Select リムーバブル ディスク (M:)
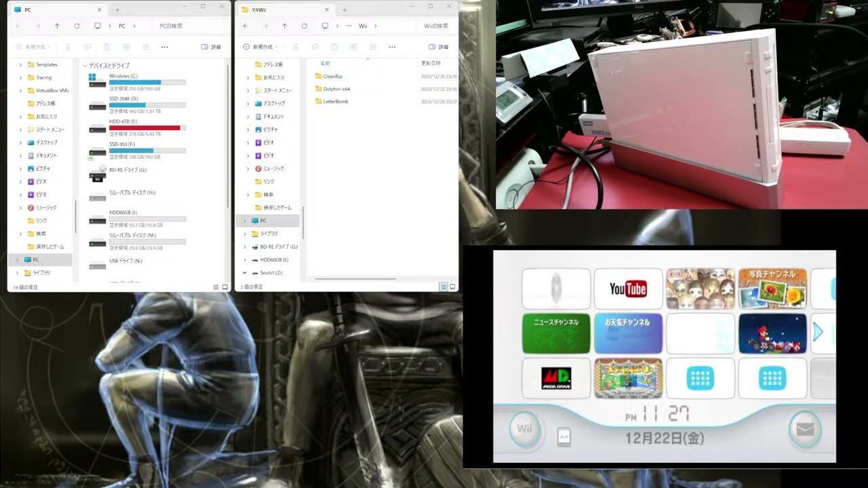Screen dimensions: 868x488 click(138, 241)
